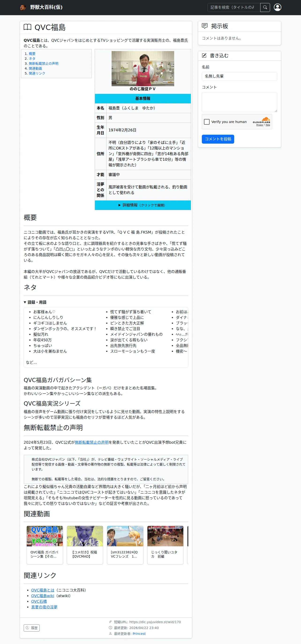Jump to ネタ in table of contents

tap(32, 59)
